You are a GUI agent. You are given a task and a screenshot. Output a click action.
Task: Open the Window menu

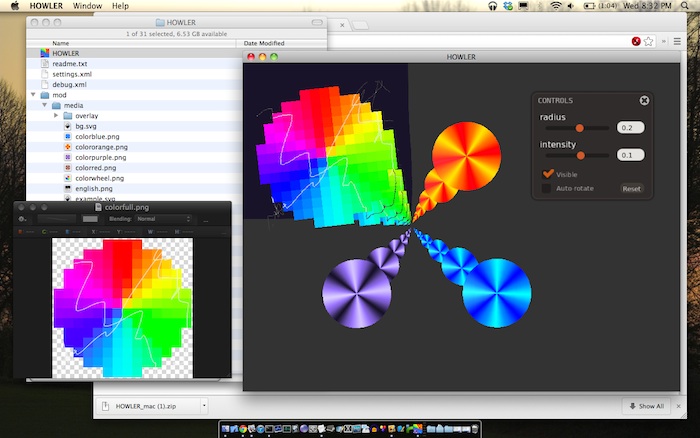[x=87, y=6]
